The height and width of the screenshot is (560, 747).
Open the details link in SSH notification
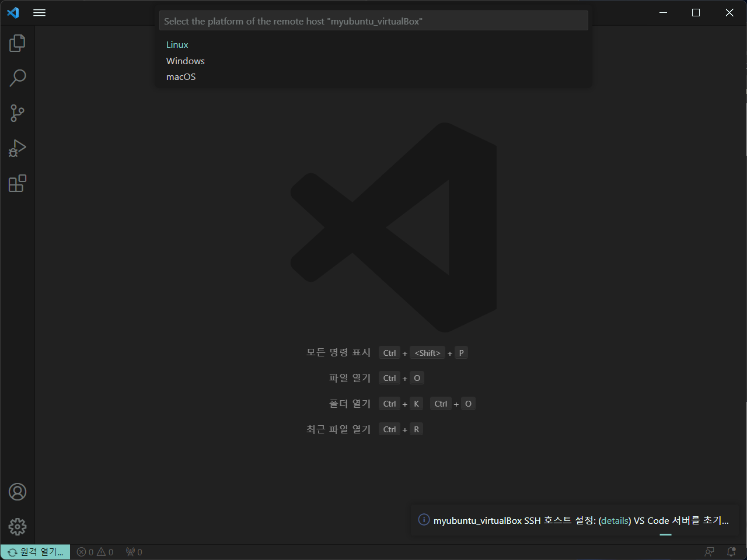(615, 520)
